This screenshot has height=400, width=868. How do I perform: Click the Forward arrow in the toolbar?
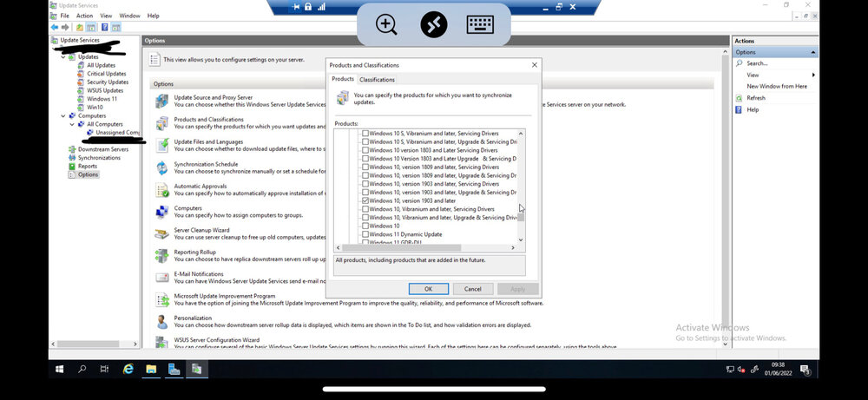pos(65,27)
